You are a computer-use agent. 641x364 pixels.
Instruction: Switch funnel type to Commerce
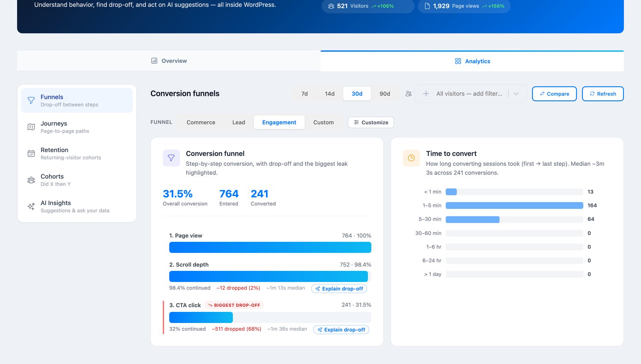pyautogui.click(x=201, y=122)
